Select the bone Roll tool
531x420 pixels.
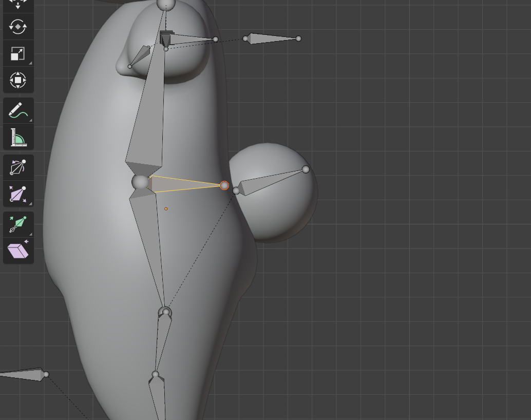click(x=18, y=167)
